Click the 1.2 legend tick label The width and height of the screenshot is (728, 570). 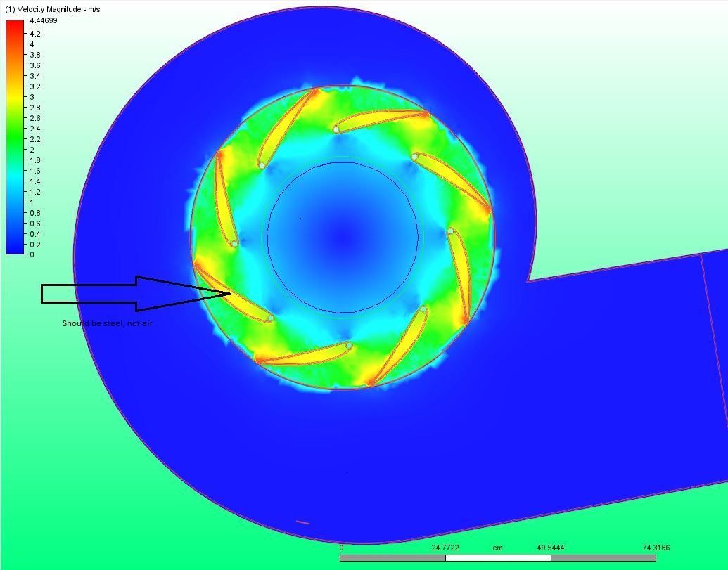[35, 192]
